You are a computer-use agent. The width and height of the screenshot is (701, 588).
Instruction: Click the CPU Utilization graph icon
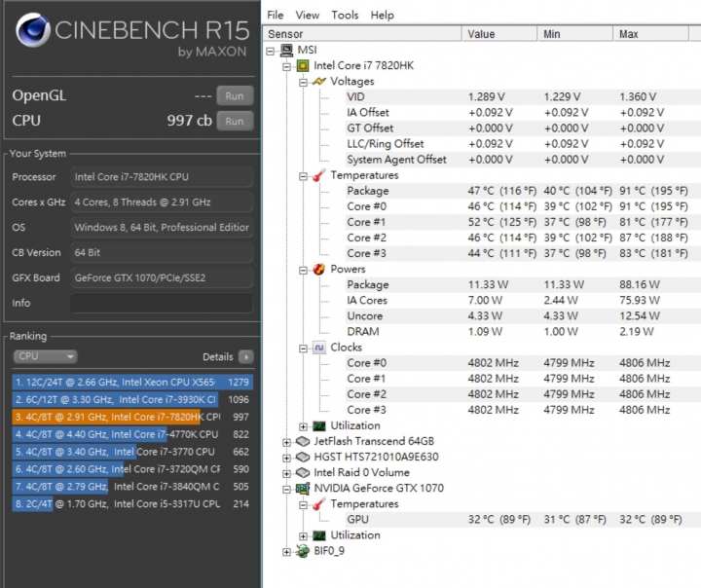point(318,425)
